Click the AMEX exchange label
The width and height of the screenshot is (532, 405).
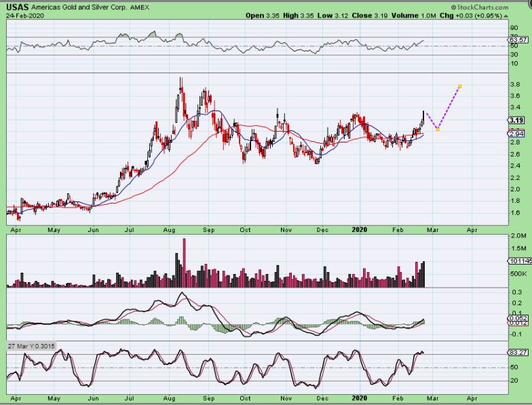pyautogui.click(x=140, y=7)
